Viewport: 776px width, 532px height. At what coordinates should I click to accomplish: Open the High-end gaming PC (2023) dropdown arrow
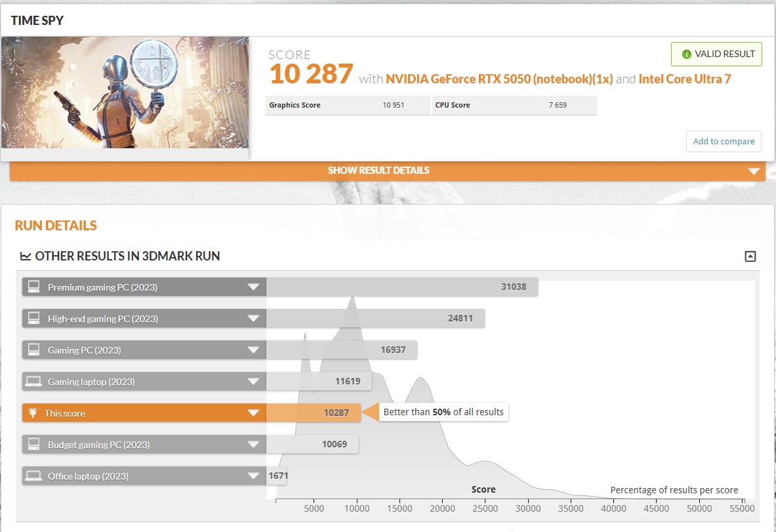pyautogui.click(x=253, y=319)
